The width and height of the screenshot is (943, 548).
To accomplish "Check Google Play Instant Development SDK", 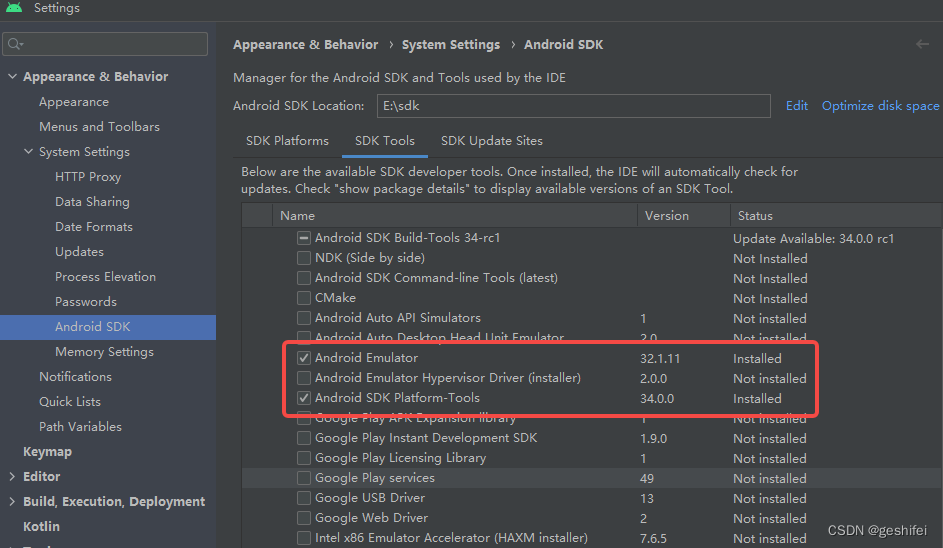I will pyautogui.click(x=304, y=438).
